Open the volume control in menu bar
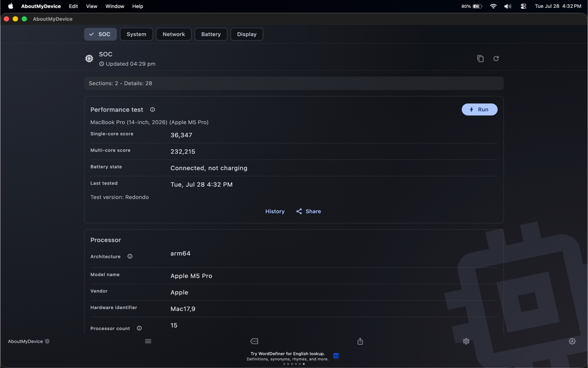This screenshot has width=588, height=368. tap(508, 6)
